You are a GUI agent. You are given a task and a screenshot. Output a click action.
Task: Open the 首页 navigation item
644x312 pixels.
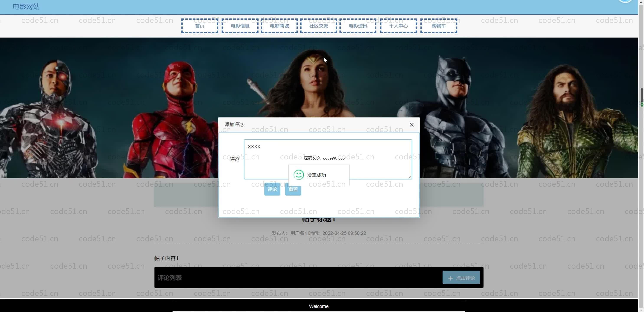coord(199,26)
